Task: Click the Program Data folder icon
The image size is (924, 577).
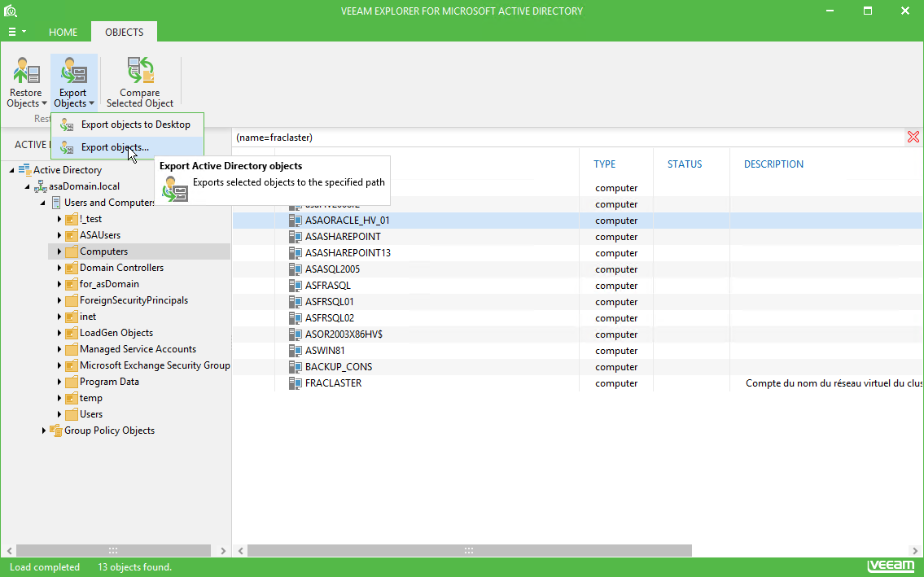Action: click(72, 382)
